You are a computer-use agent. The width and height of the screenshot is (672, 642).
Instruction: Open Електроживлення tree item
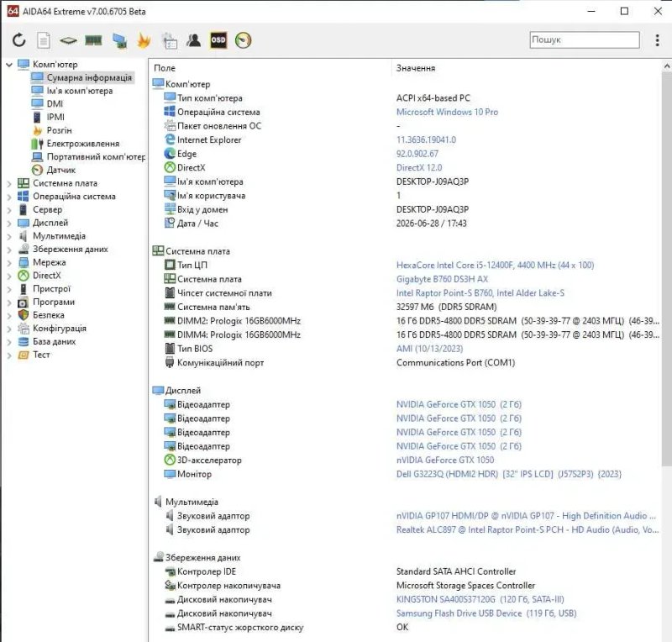pyautogui.click(x=82, y=143)
